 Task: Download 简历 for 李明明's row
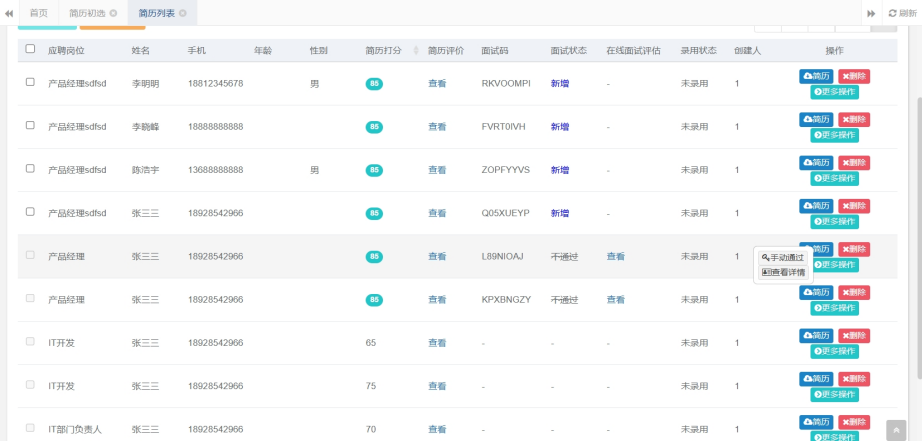click(x=816, y=76)
